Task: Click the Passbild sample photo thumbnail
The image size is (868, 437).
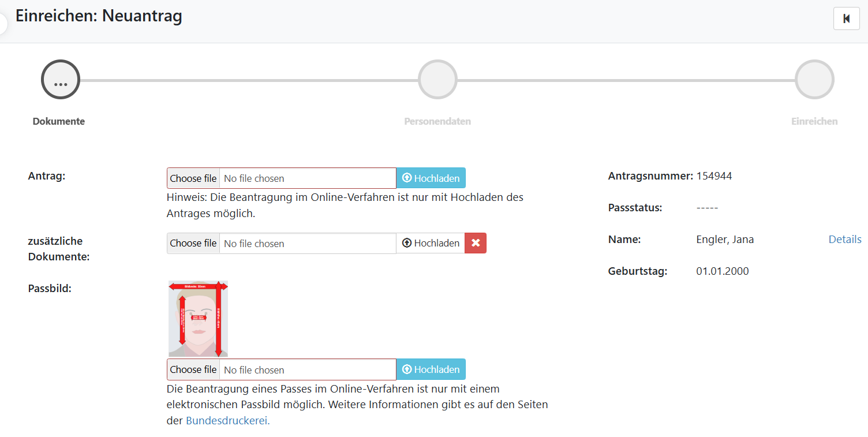Action: coord(198,319)
